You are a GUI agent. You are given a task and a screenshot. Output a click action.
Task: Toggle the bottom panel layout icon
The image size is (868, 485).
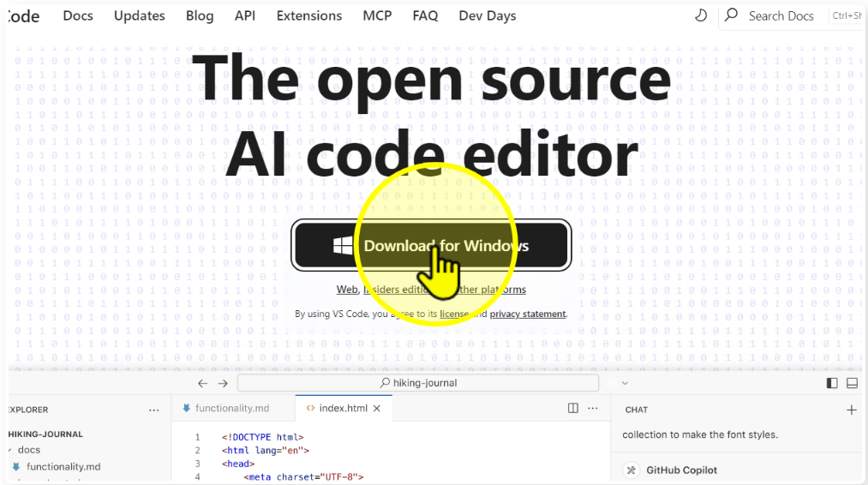(852, 384)
